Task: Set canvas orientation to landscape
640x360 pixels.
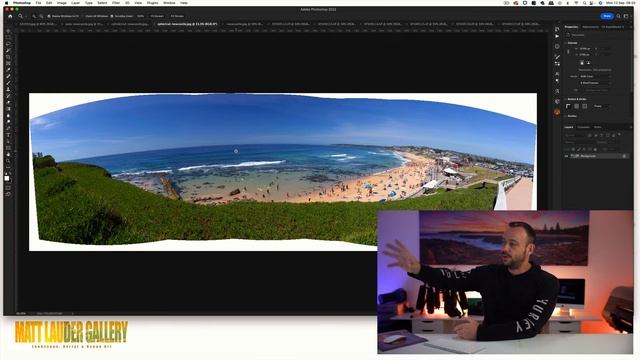Action: [588, 63]
